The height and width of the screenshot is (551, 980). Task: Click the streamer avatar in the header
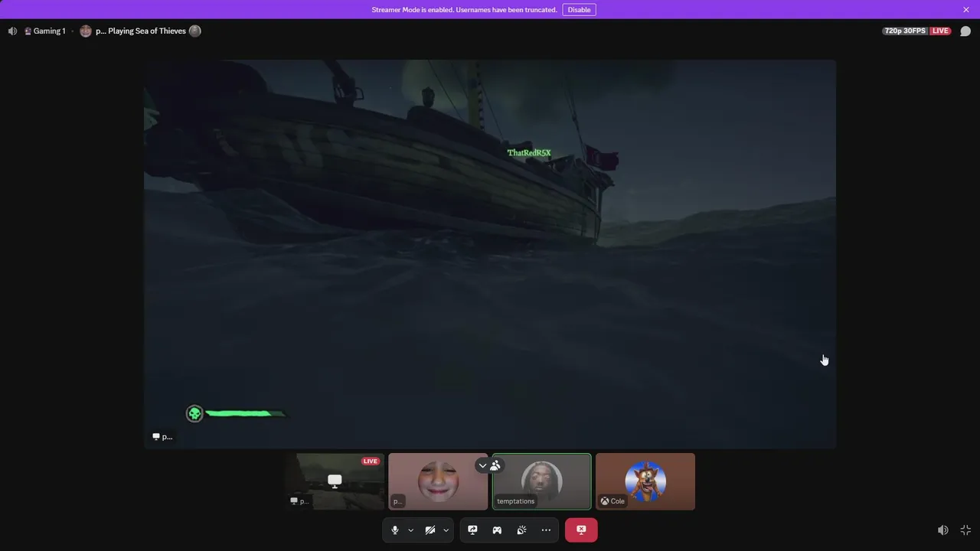(x=86, y=31)
